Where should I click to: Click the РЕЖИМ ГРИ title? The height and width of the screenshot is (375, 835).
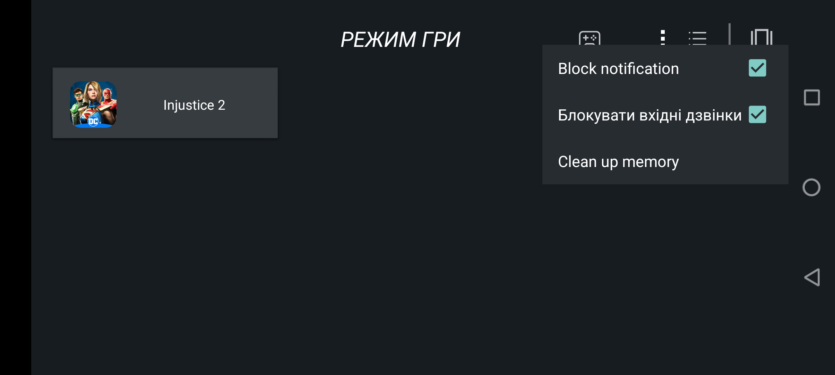[x=400, y=39]
